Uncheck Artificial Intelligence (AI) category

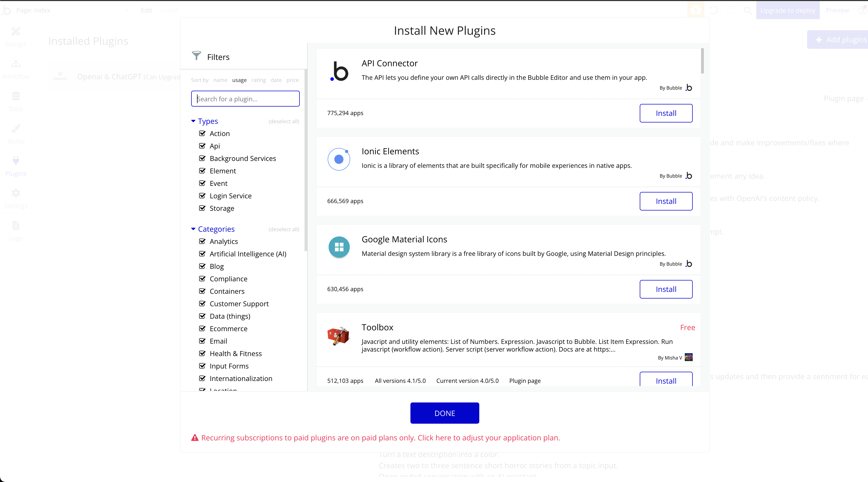[202, 254]
